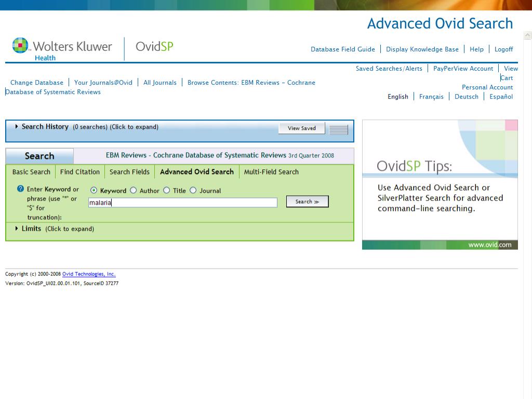Click the striped drag handle beside View Saved

click(338, 129)
